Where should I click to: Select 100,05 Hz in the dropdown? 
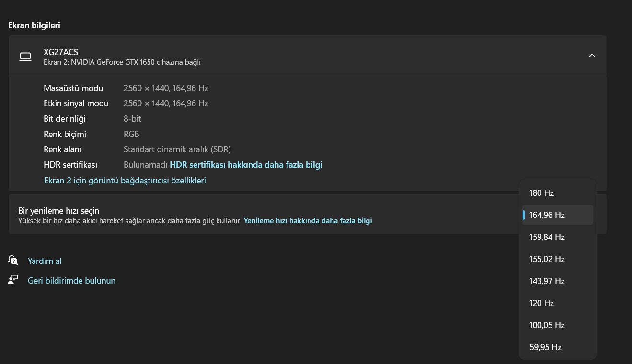point(547,325)
